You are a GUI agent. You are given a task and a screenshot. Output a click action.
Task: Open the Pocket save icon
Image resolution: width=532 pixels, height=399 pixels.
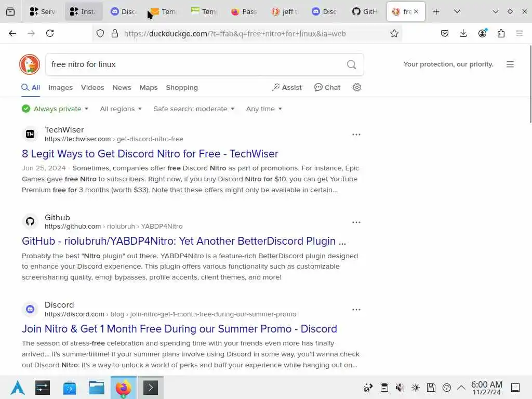pyautogui.click(x=445, y=33)
